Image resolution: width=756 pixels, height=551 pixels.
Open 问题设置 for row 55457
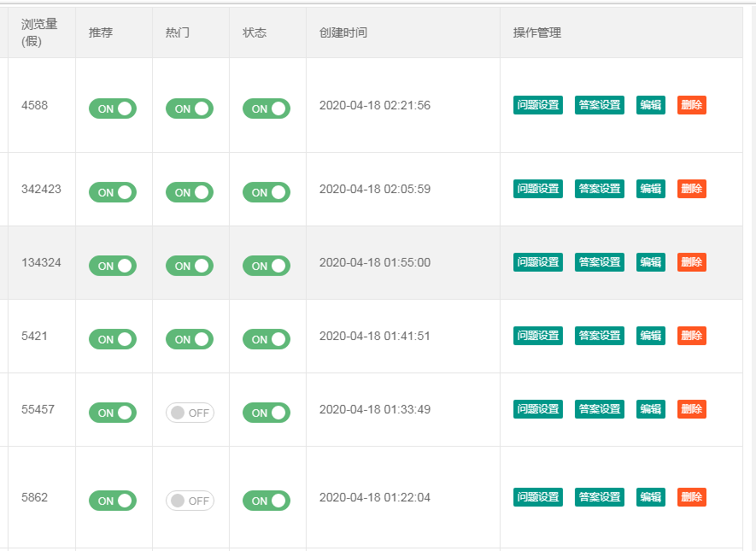tap(538, 409)
